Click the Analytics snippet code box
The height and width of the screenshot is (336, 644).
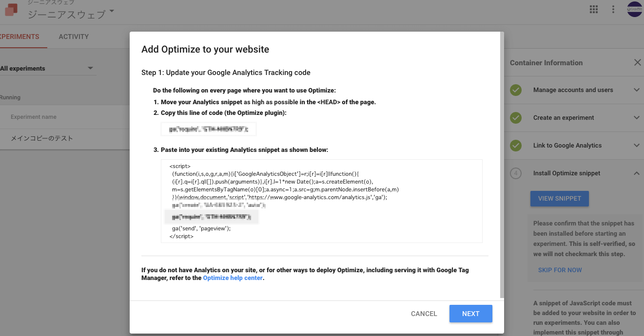click(x=322, y=201)
